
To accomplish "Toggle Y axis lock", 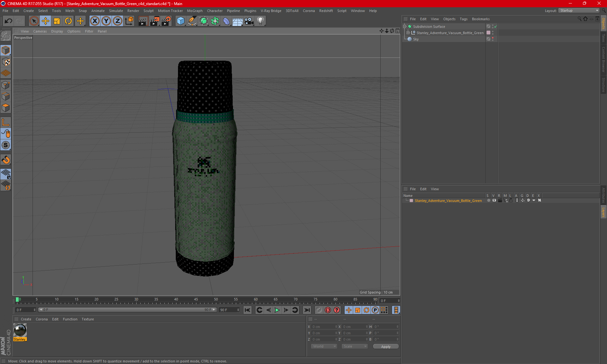I will [x=106, y=21].
